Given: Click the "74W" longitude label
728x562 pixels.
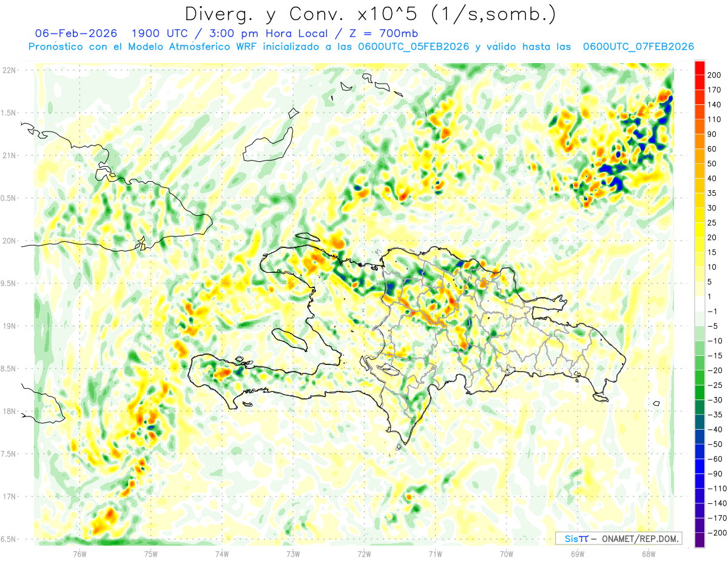Looking at the screenshot, I should click(222, 554).
